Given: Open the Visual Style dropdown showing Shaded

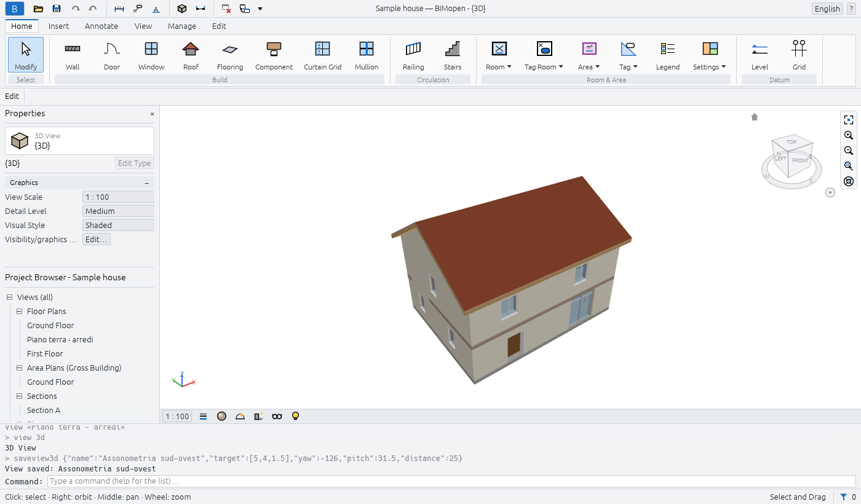Looking at the screenshot, I should pos(118,225).
